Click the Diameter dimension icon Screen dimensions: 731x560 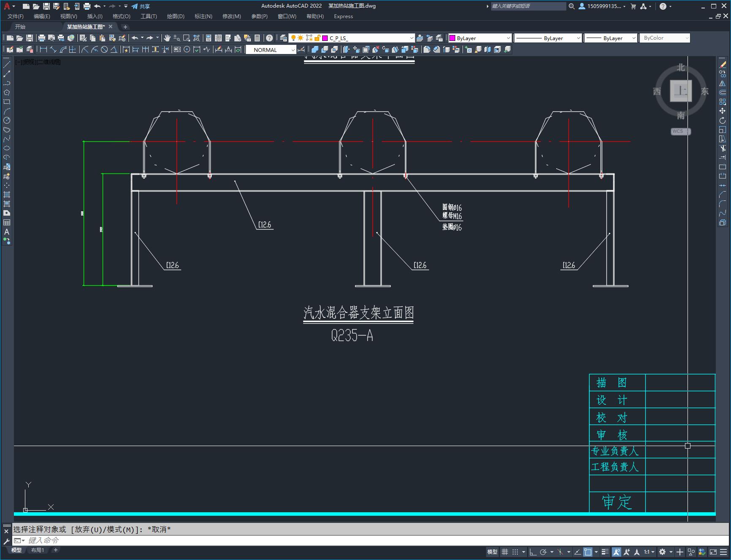104,49
